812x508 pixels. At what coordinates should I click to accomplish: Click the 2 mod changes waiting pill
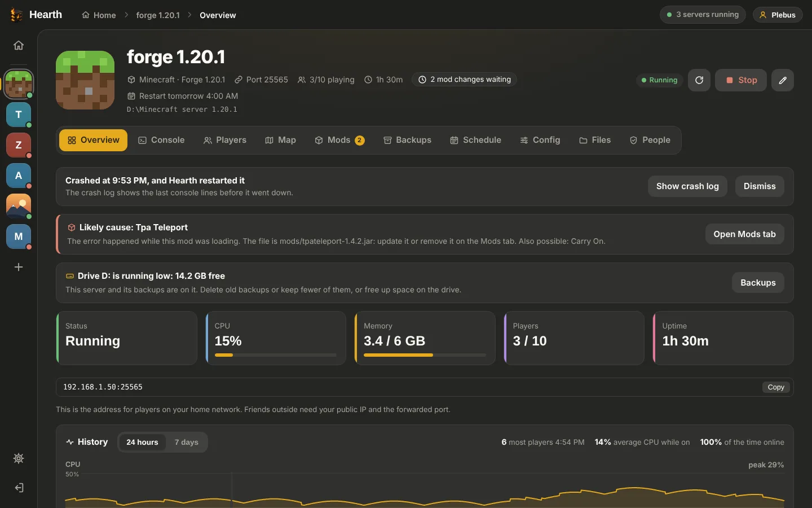coord(465,80)
